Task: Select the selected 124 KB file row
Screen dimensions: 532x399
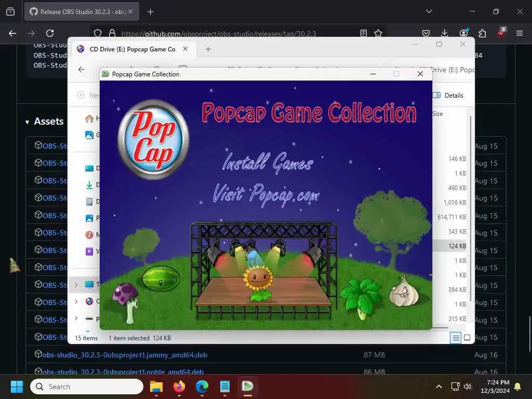Action: click(450, 246)
